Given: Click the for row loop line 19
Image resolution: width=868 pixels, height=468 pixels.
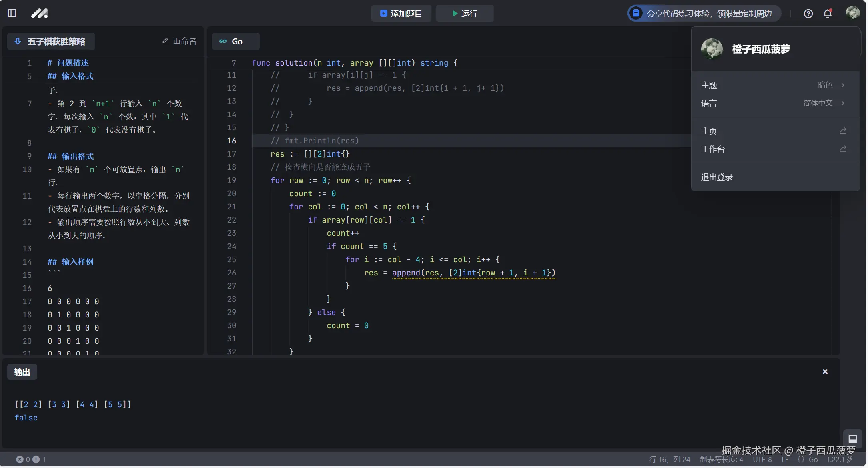Looking at the screenshot, I should tap(341, 180).
